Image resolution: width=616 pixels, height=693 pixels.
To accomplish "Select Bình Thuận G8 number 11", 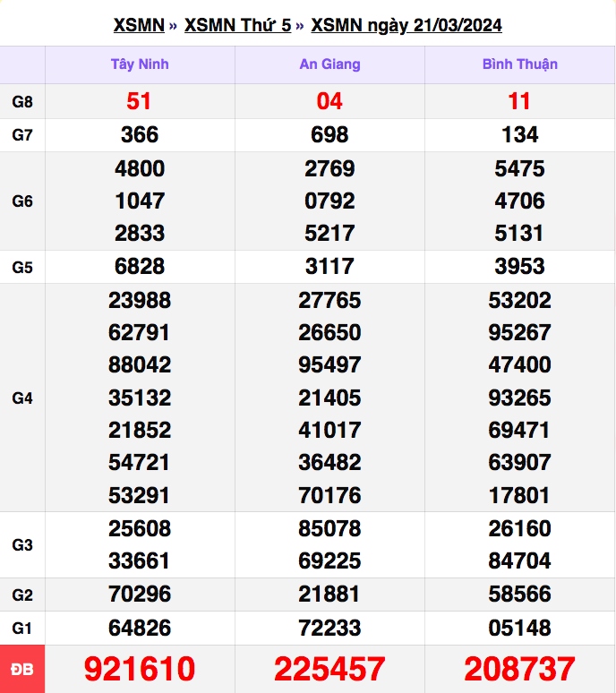I will coord(518,101).
